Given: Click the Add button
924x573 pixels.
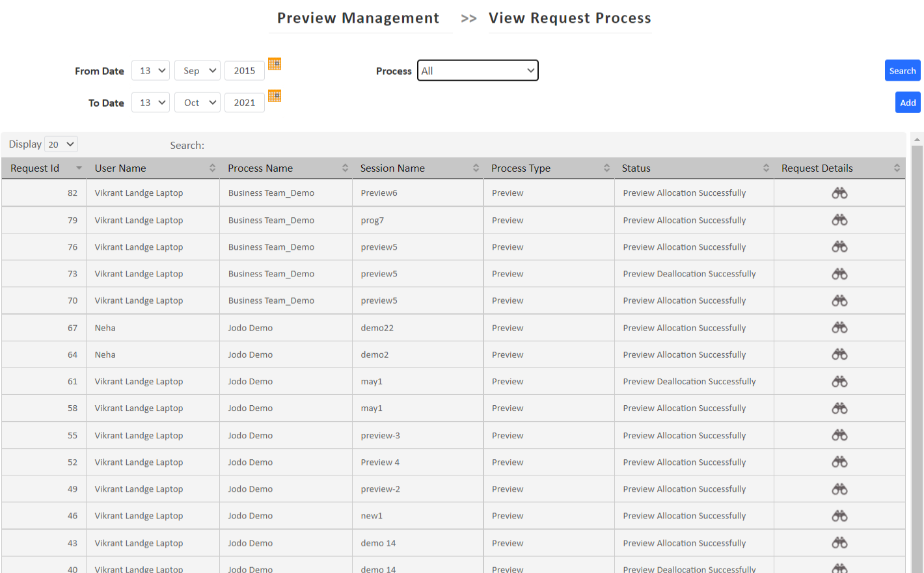Looking at the screenshot, I should (x=908, y=102).
